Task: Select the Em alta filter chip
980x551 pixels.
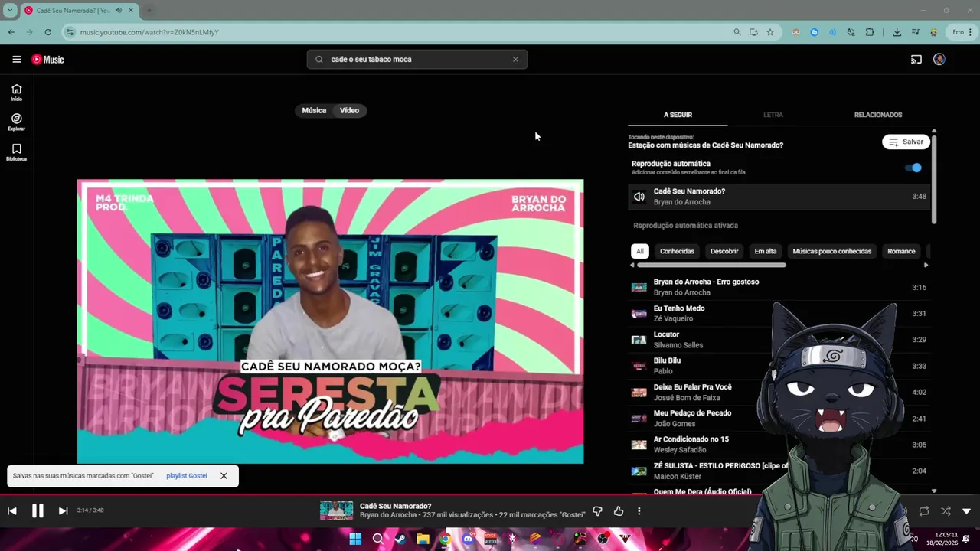Action: pyautogui.click(x=766, y=251)
